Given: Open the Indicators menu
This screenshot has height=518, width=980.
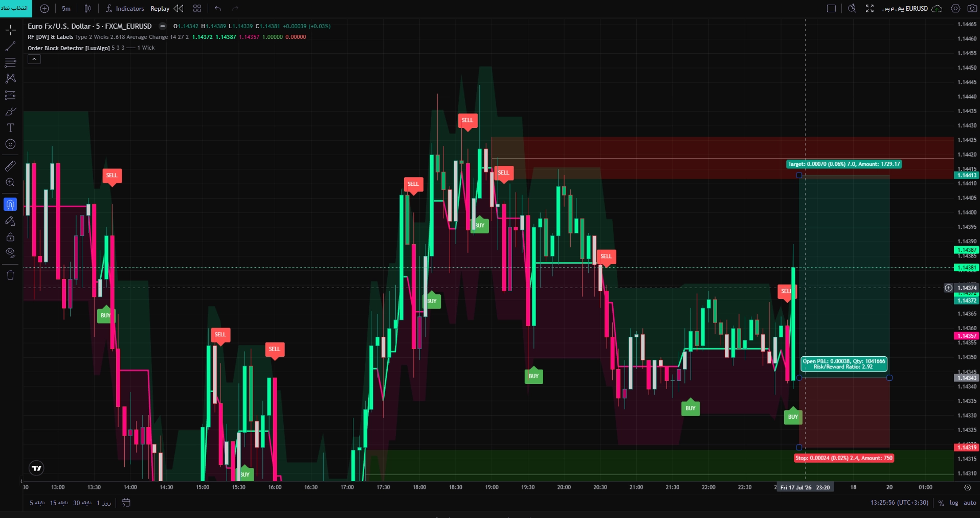Looking at the screenshot, I should (125, 8).
